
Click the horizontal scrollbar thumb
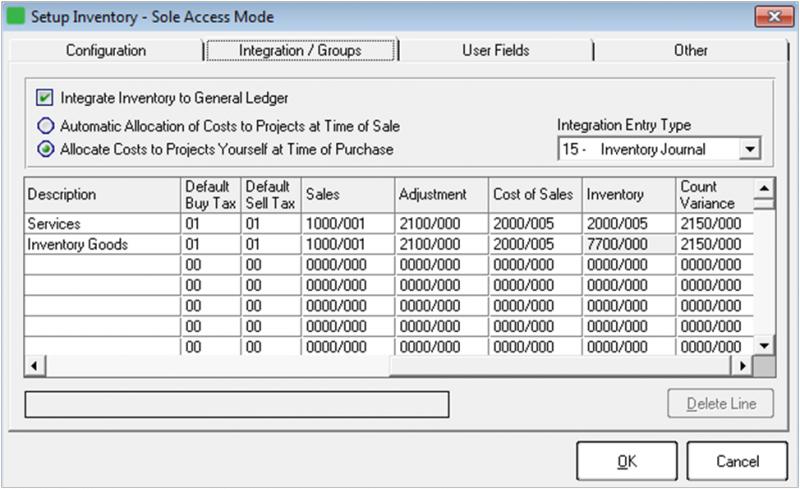[x=210, y=366]
